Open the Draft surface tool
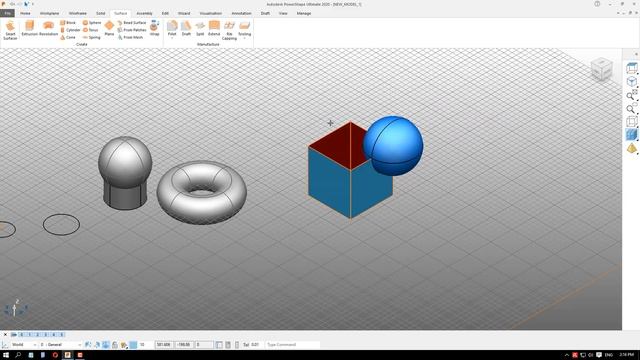The image size is (640, 360). [x=186, y=29]
